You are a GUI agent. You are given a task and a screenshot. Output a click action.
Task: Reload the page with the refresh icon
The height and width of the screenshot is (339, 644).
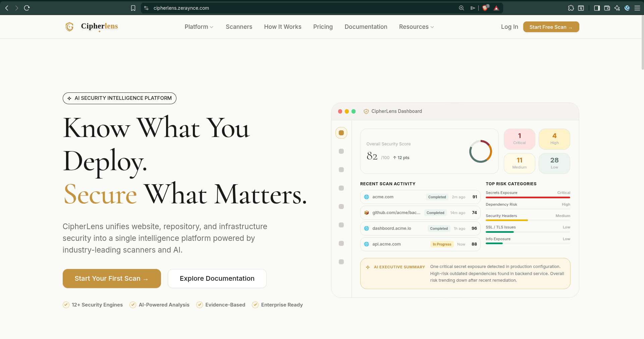click(27, 8)
